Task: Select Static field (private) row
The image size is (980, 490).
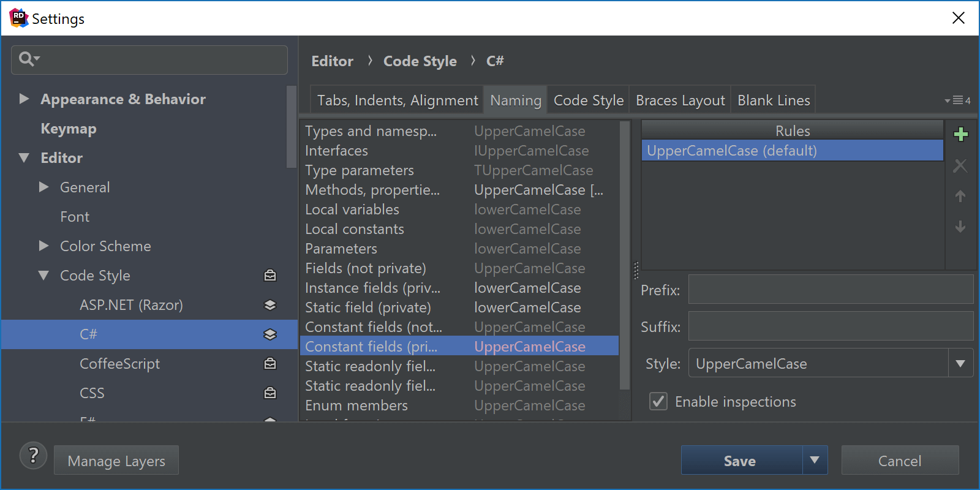Action: (x=459, y=307)
